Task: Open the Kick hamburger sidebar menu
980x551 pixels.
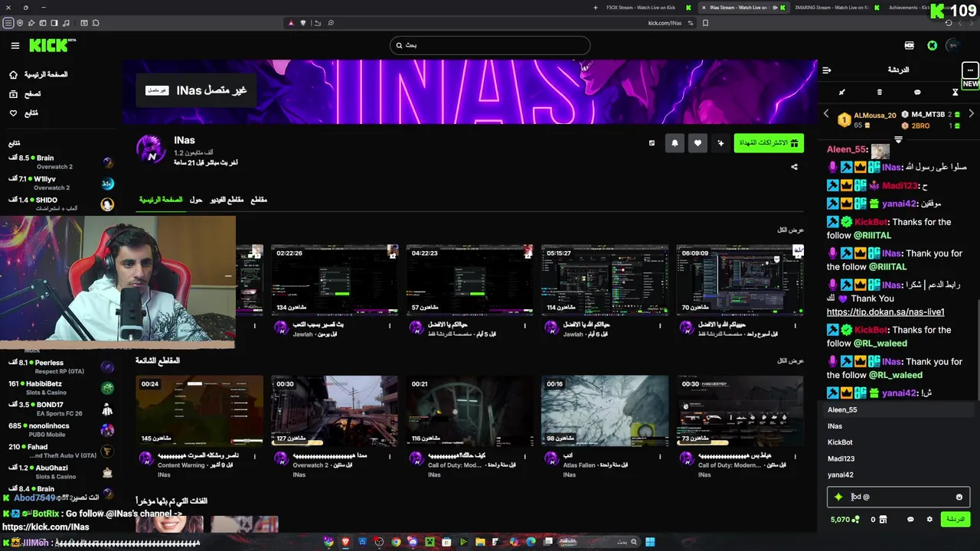Action: pyautogui.click(x=15, y=46)
